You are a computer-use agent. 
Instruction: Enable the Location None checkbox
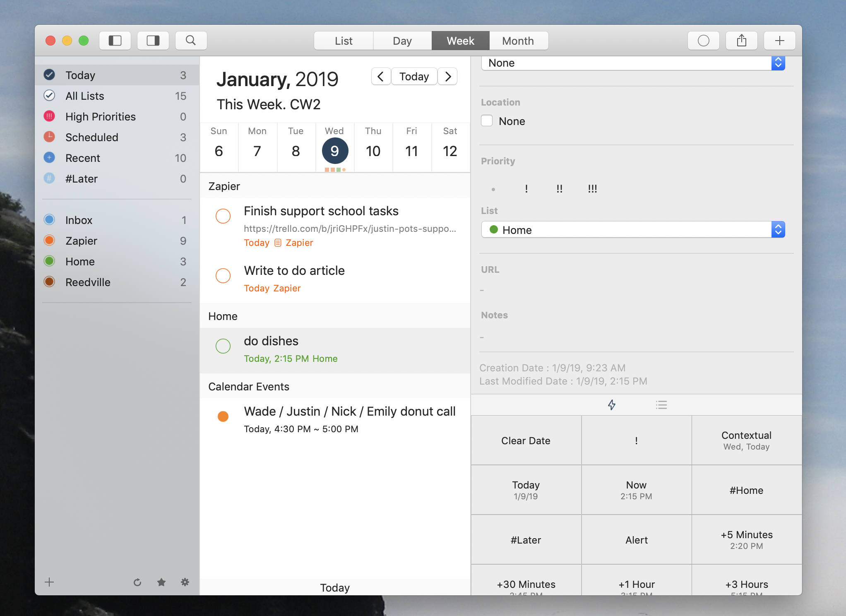pyautogui.click(x=487, y=121)
